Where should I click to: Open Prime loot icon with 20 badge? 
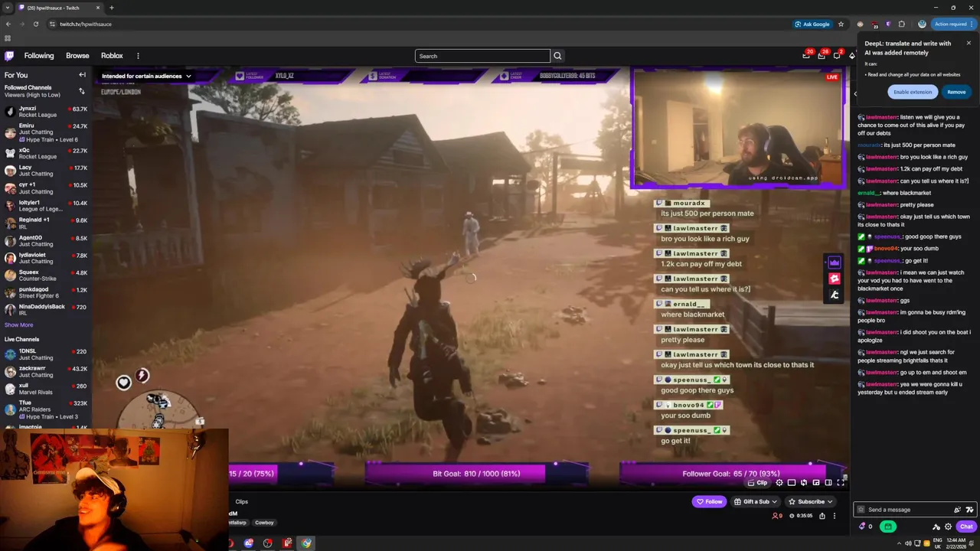click(805, 56)
